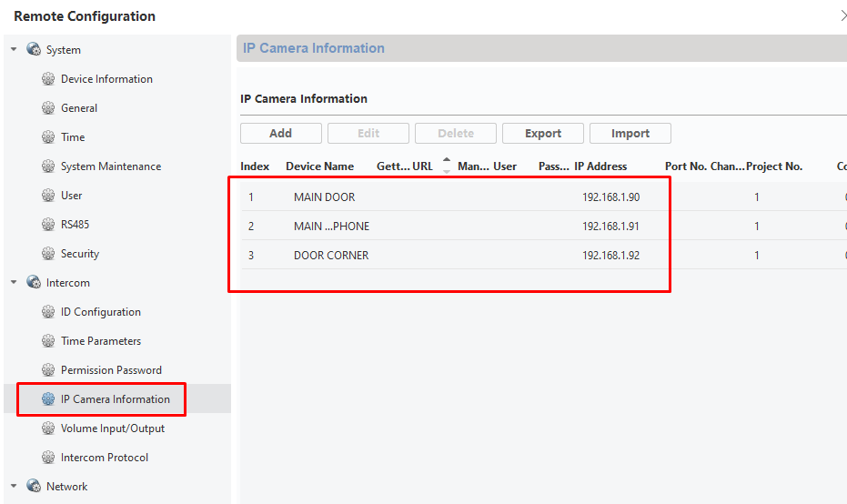Click the Project No. column header
This screenshot has width=847, height=504.
coord(774,166)
